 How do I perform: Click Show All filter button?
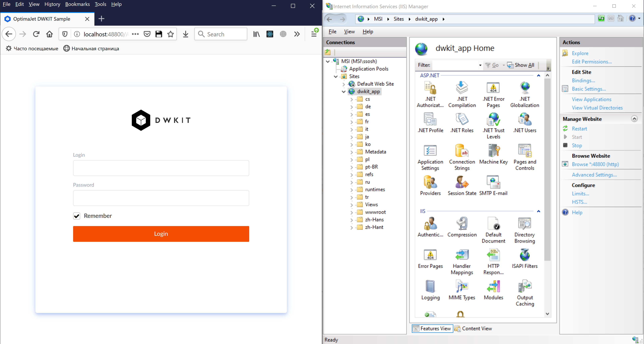(521, 65)
